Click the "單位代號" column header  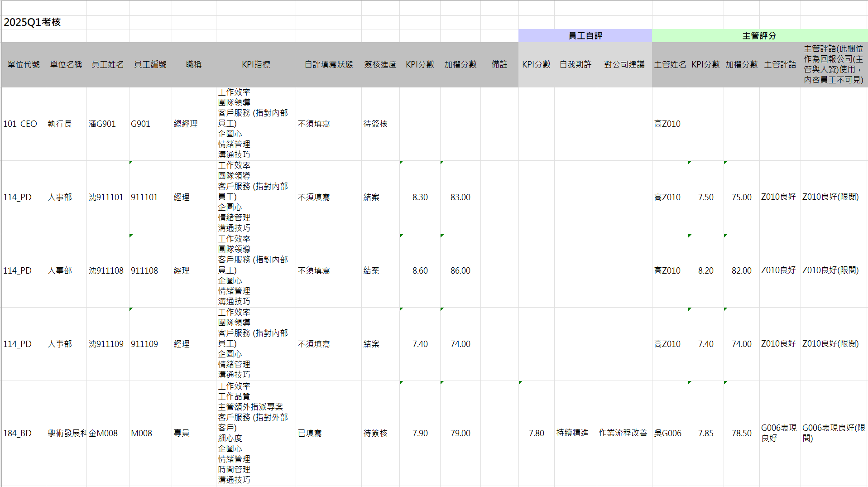24,64
